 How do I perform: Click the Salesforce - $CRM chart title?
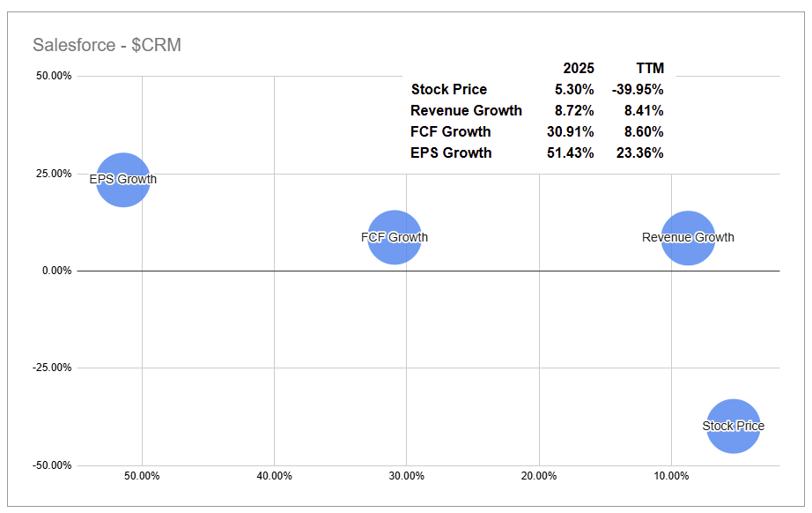[x=107, y=45]
